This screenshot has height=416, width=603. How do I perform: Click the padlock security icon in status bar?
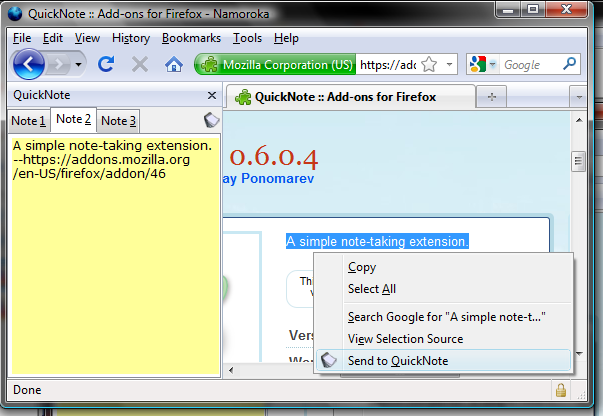pyautogui.click(x=561, y=390)
